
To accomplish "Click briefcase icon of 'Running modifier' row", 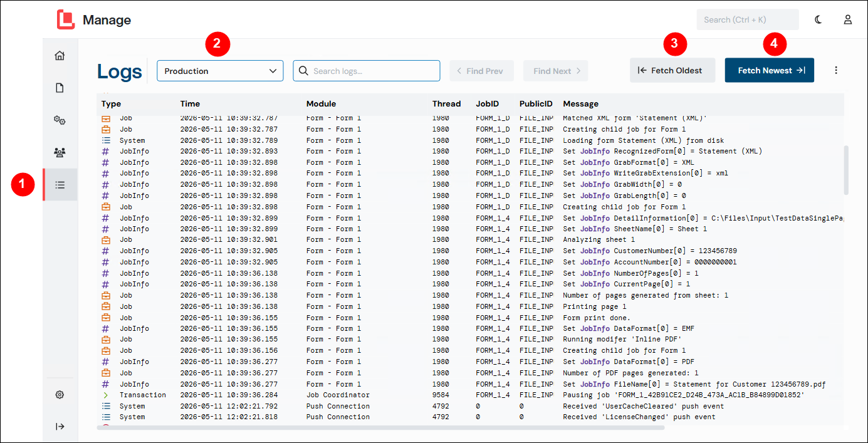I will (106, 339).
